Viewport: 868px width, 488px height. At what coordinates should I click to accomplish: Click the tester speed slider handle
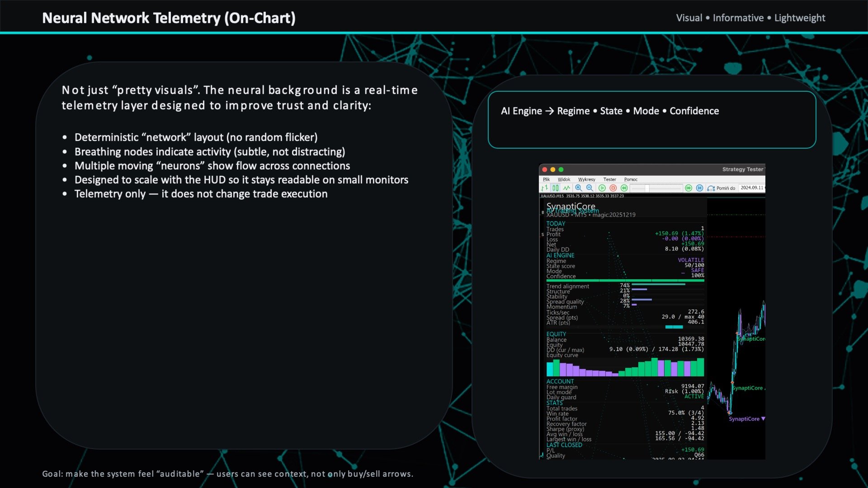[x=647, y=188]
